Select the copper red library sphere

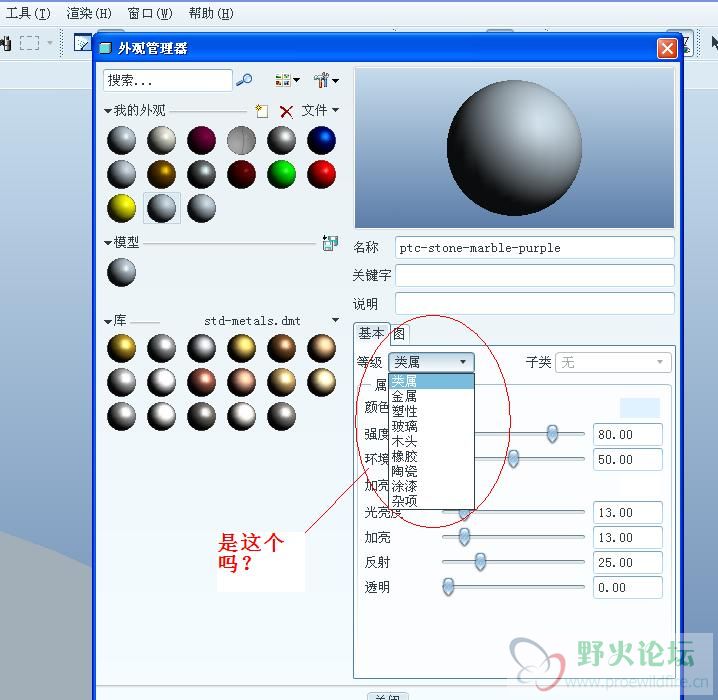click(x=201, y=382)
